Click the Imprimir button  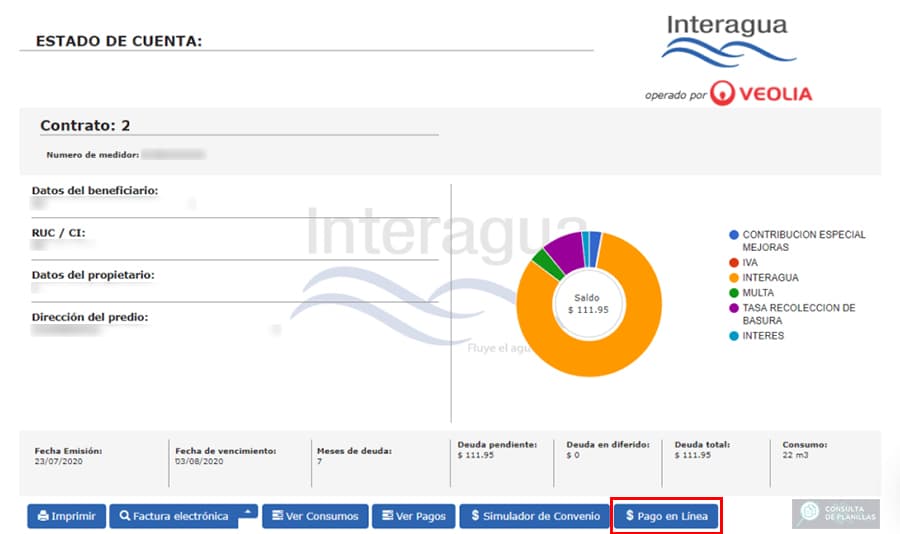point(67,516)
